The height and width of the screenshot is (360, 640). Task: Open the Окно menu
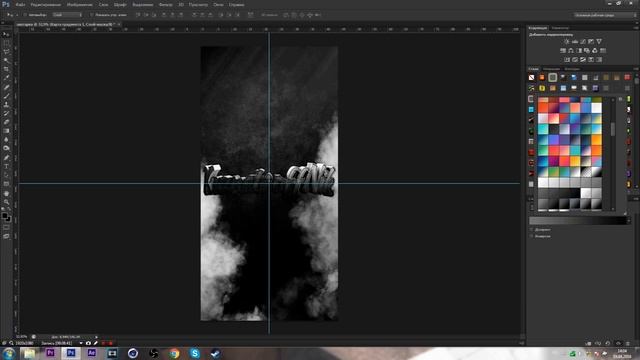(x=218, y=5)
